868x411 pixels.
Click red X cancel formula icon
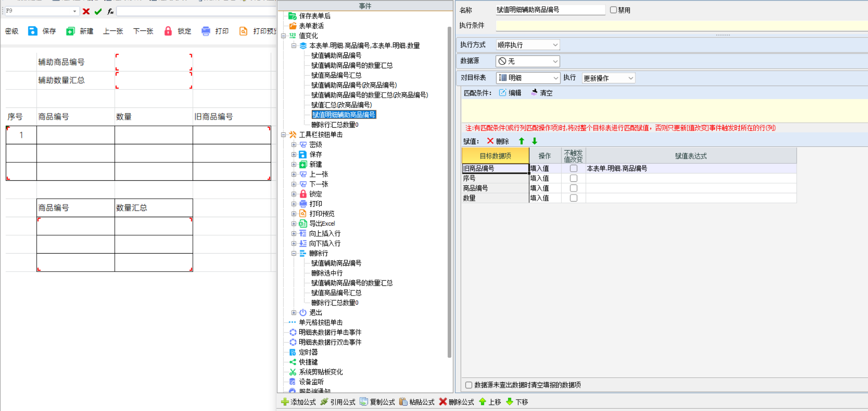click(x=86, y=11)
